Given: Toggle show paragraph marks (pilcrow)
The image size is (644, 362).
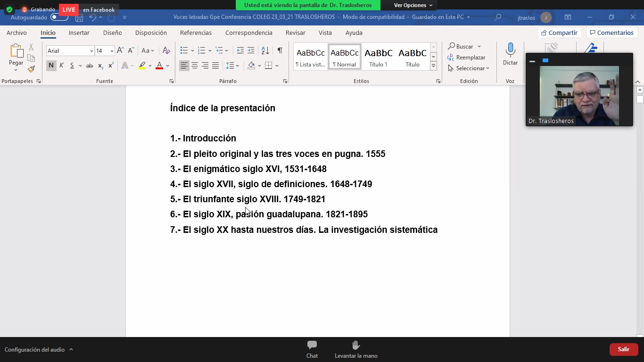Looking at the screenshot, I should click(x=280, y=50).
